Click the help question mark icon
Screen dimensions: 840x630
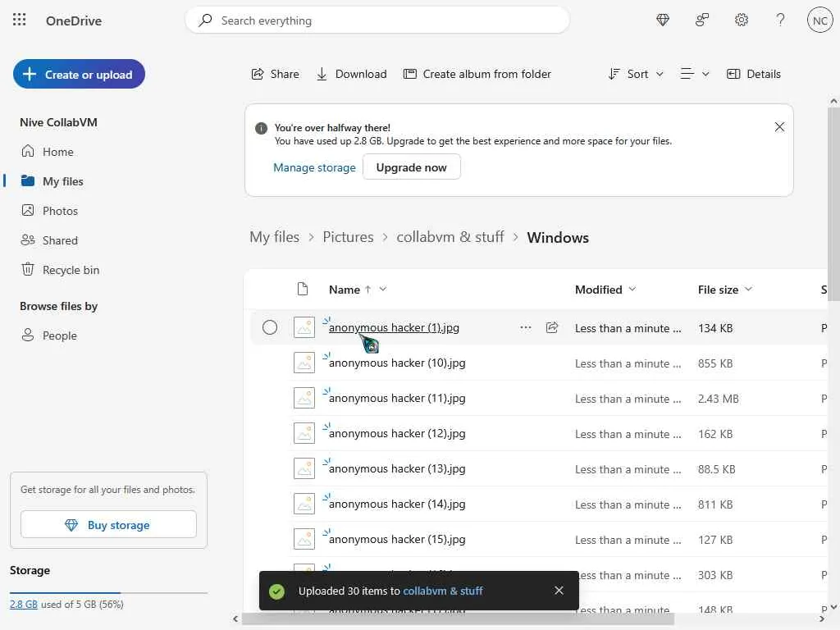(781, 21)
